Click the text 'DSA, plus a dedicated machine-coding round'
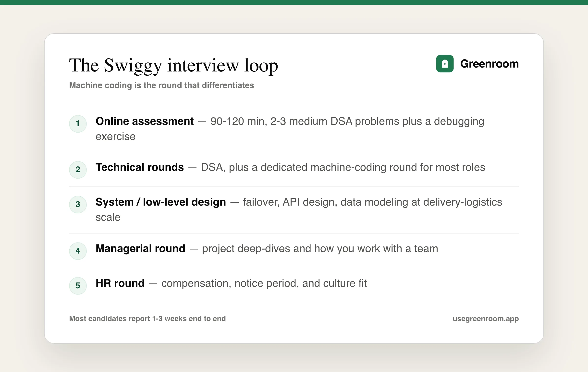 [x=309, y=167]
